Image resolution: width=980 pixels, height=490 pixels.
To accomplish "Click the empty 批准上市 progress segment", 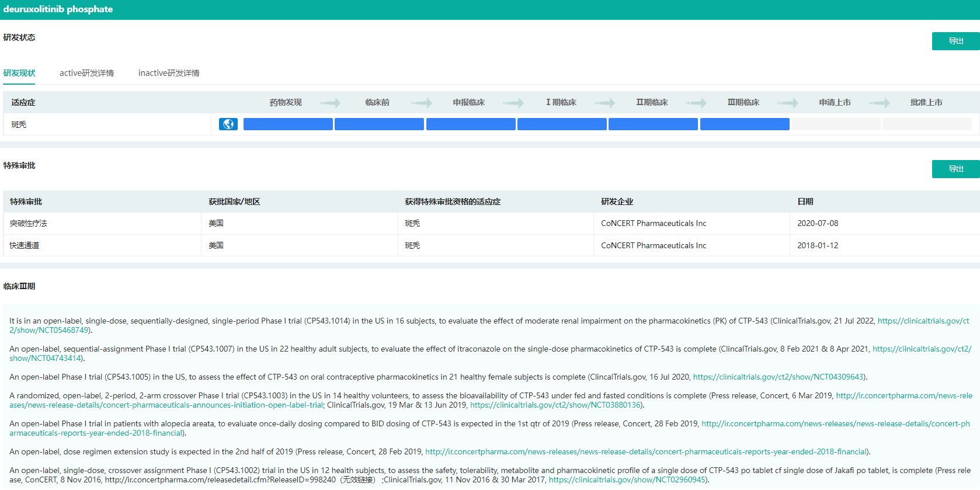I will (927, 124).
